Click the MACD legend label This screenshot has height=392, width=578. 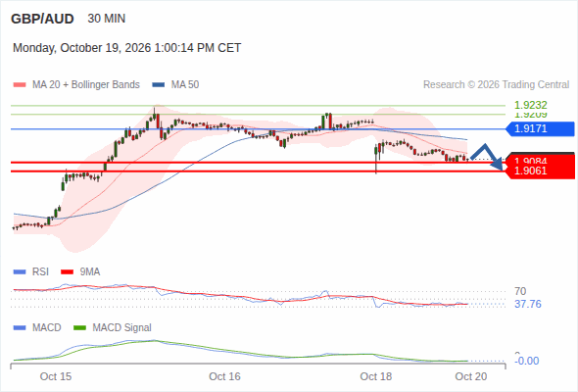47,328
